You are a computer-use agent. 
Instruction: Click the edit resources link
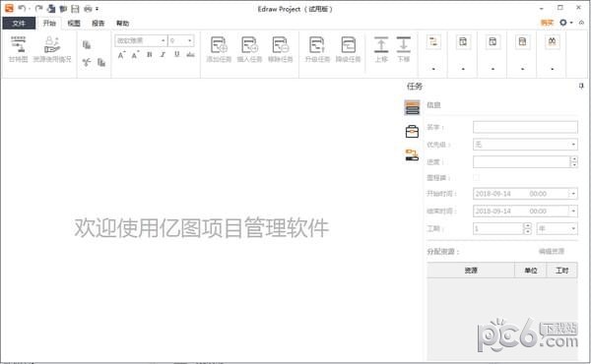[x=552, y=251]
